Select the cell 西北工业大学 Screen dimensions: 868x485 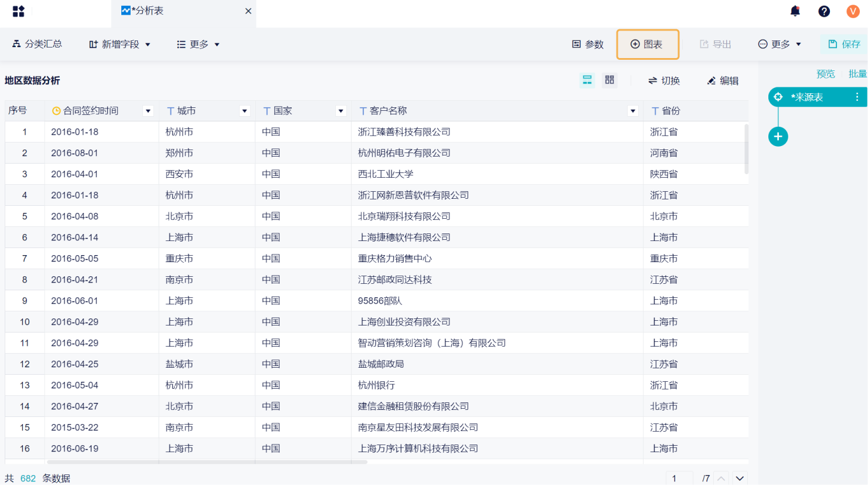point(498,174)
